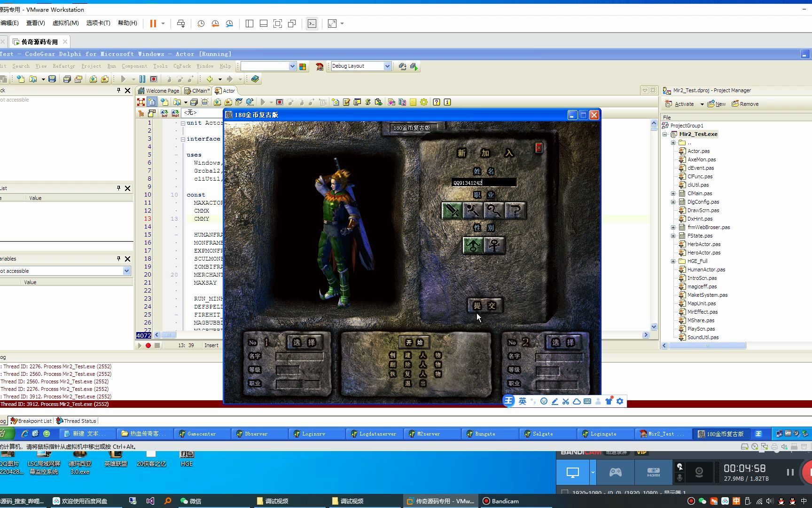Open the VMware 虚拟机(M) menu

(65, 23)
